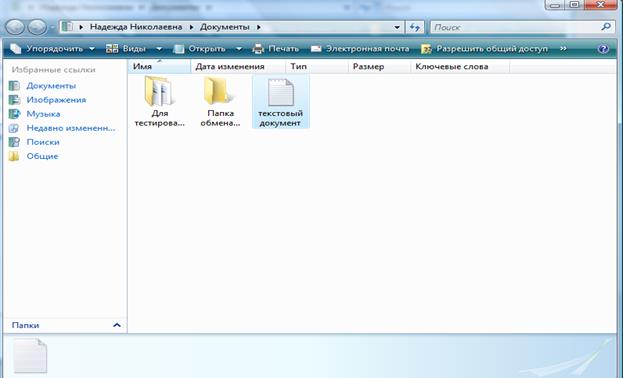Viewport: 623px width, 378px height.
Task: Click the Back navigation arrow
Action: coord(15,27)
